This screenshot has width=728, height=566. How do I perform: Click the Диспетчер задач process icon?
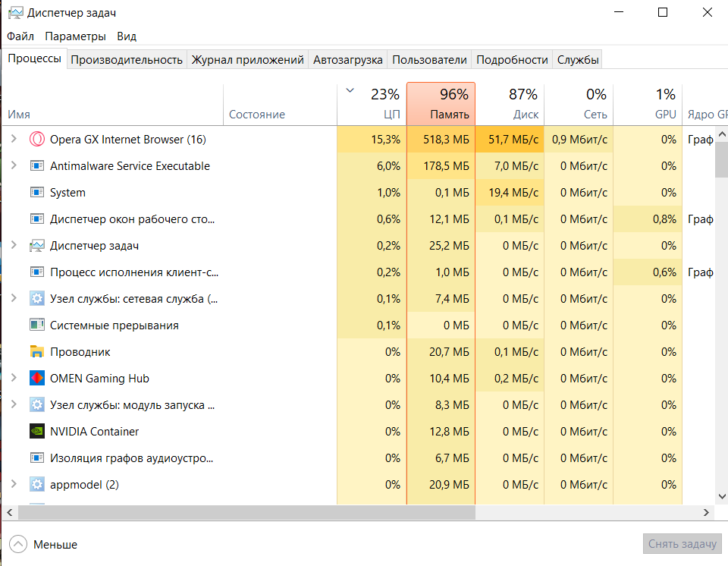(x=36, y=246)
